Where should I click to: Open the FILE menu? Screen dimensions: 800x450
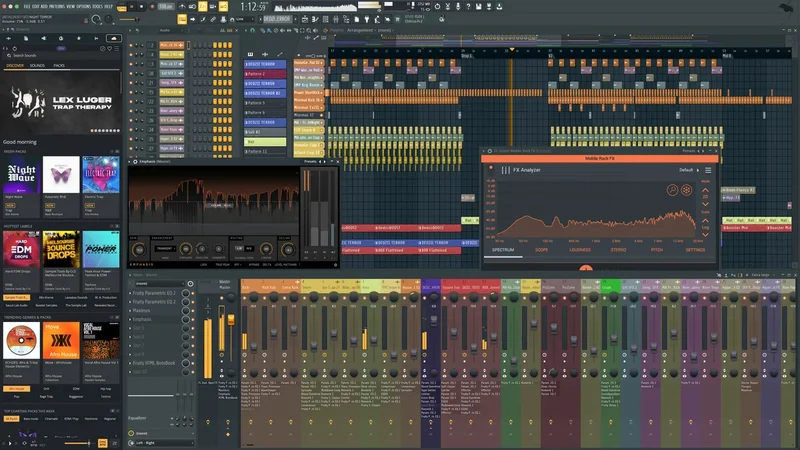(27, 6)
